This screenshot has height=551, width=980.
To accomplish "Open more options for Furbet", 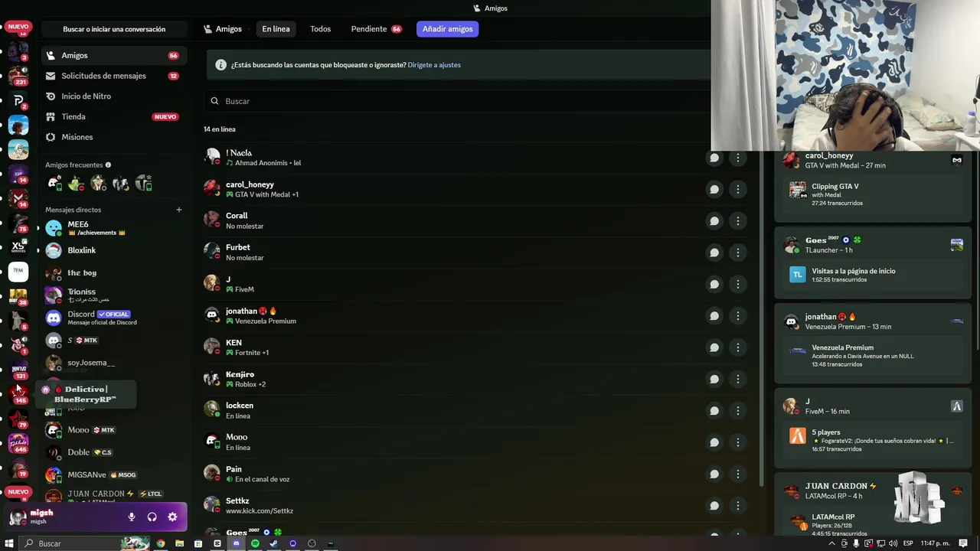I will click(738, 253).
